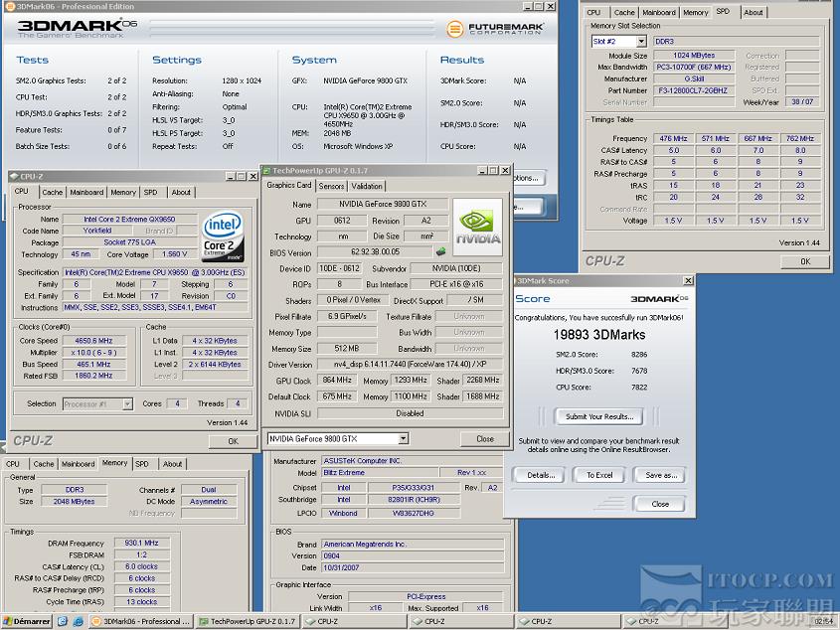Minimize the TechPowerUp GPU-Z window
The width and height of the screenshot is (840, 630).
tap(480, 171)
